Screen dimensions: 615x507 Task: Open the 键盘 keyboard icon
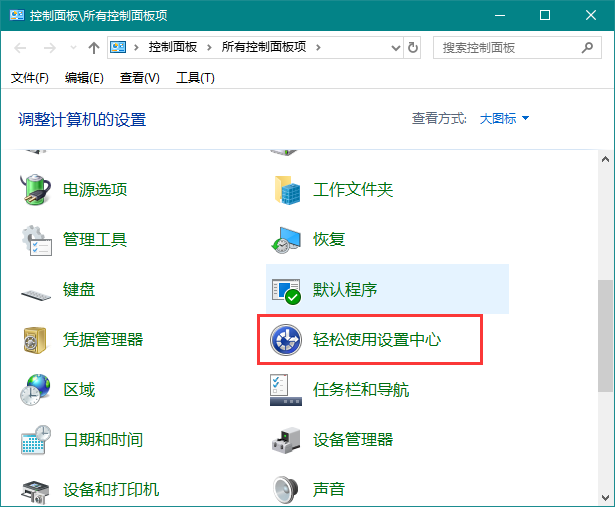(36, 294)
